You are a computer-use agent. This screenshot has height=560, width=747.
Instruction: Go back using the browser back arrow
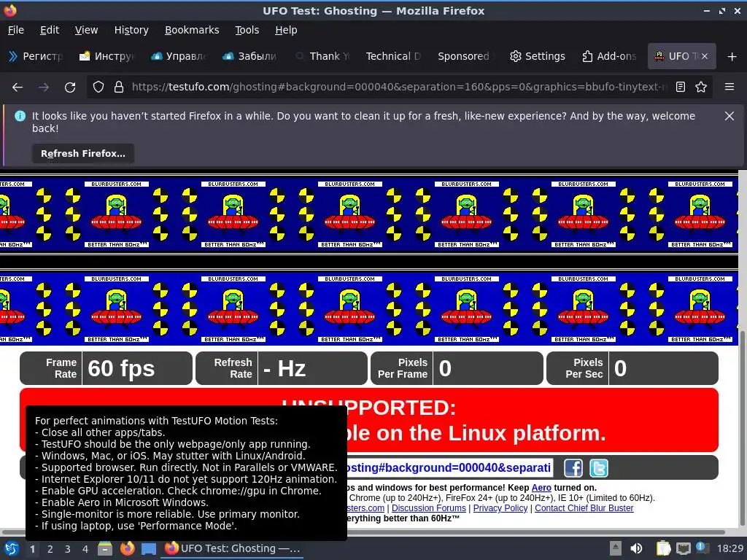18,87
